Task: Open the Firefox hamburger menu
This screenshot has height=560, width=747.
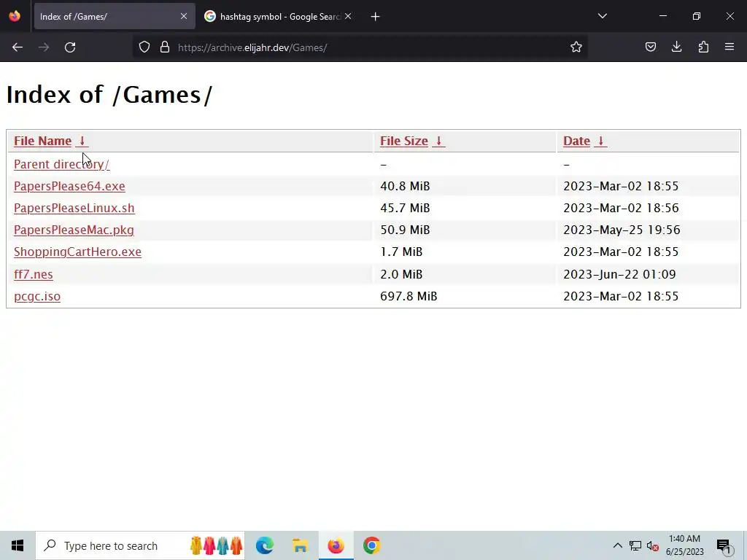Action: point(729,47)
